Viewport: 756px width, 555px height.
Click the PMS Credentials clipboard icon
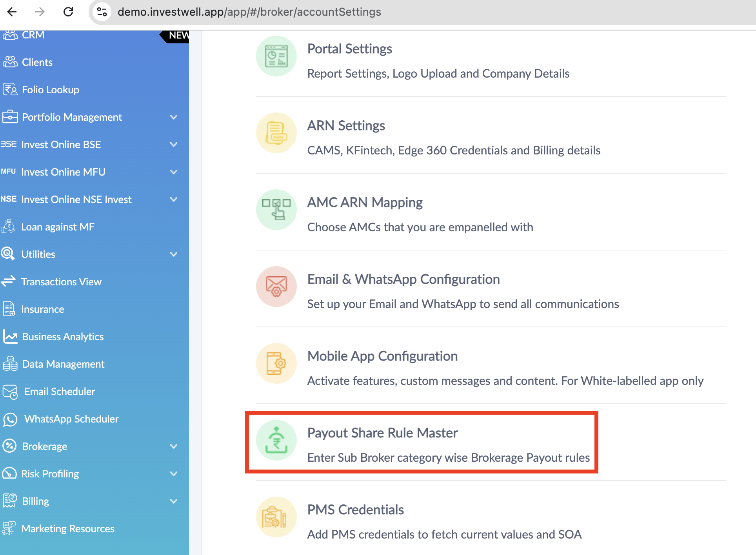[276, 517]
